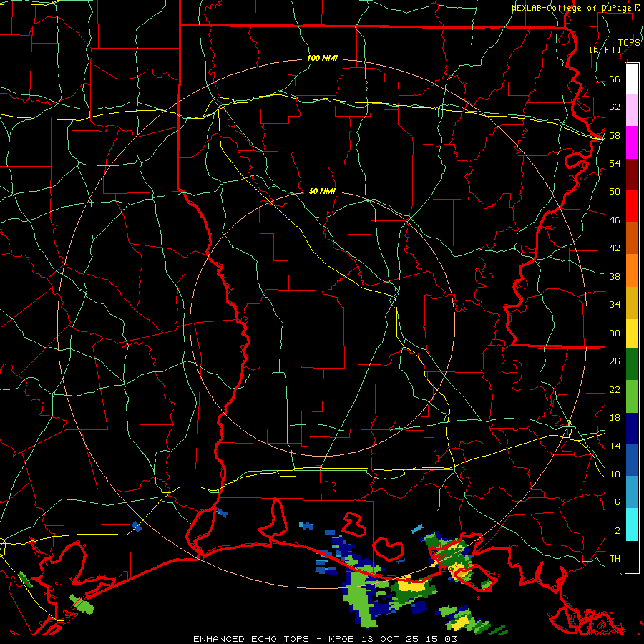Click the magenta legend swatch
The height and width of the screenshot is (644, 644).
[632, 142]
